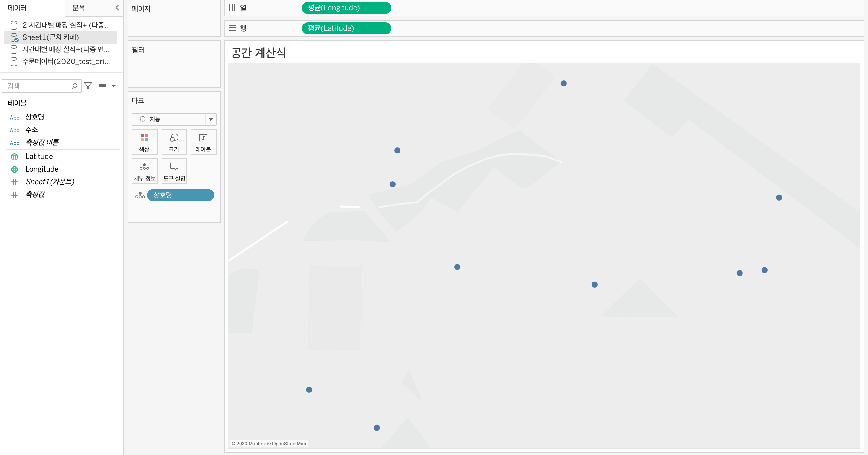Image resolution: width=868 pixels, height=455 pixels.
Task: Open the Detail (세부 정보) marks card
Action: click(x=145, y=171)
